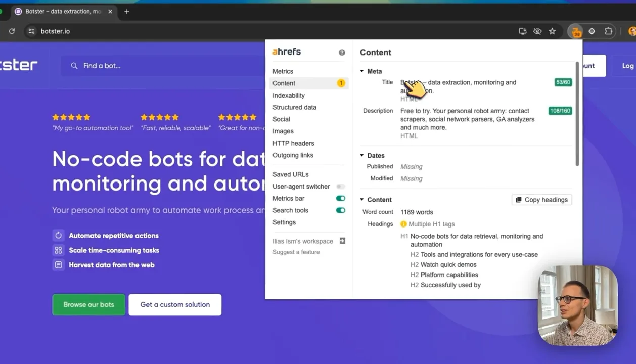Click the Ahrefs popup vertical scrollbar

pos(577,114)
